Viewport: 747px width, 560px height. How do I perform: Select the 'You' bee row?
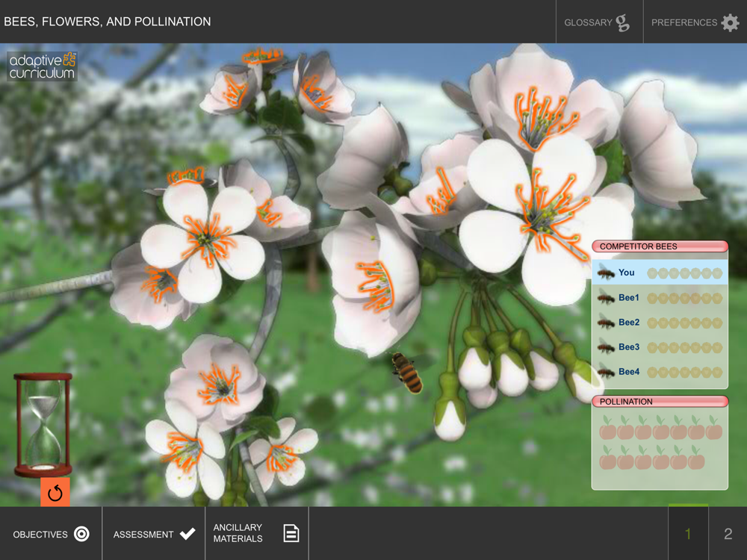(x=660, y=273)
